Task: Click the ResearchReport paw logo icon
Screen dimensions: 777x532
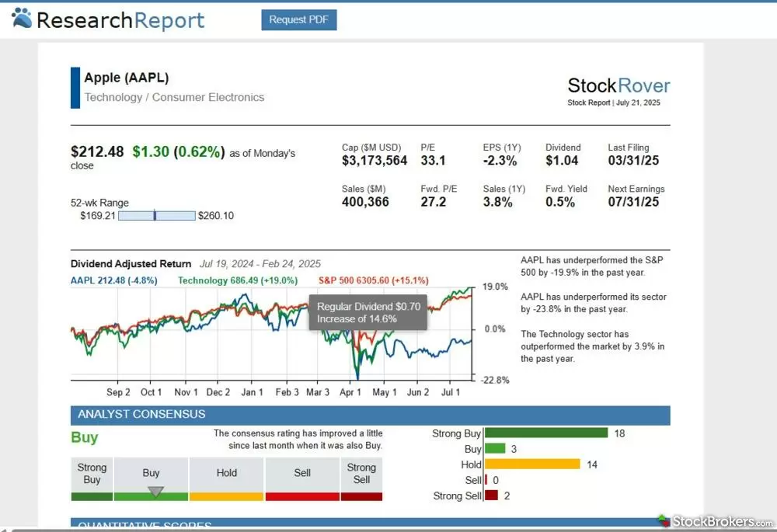Action: (22, 19)
